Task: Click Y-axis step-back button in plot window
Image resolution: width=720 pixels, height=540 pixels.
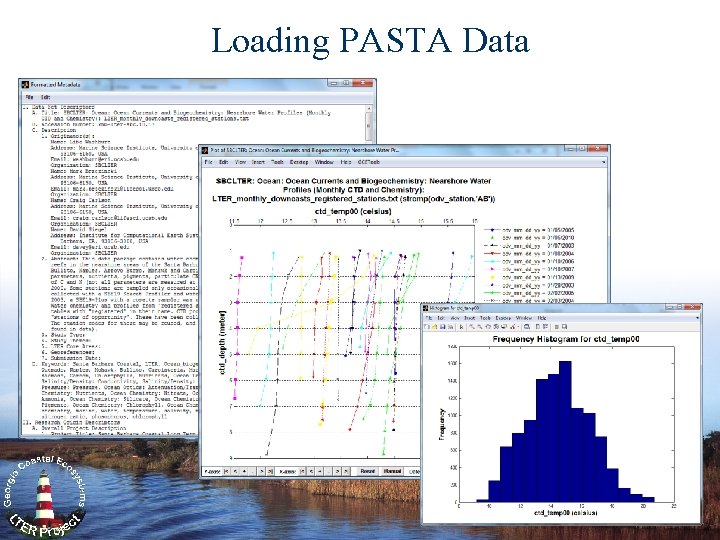Action: 236,471
